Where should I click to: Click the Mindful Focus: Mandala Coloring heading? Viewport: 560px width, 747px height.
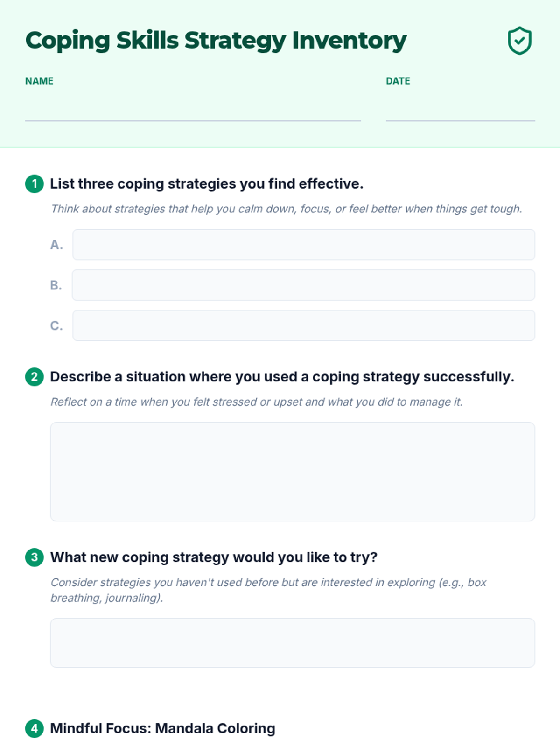click(162, 728)
